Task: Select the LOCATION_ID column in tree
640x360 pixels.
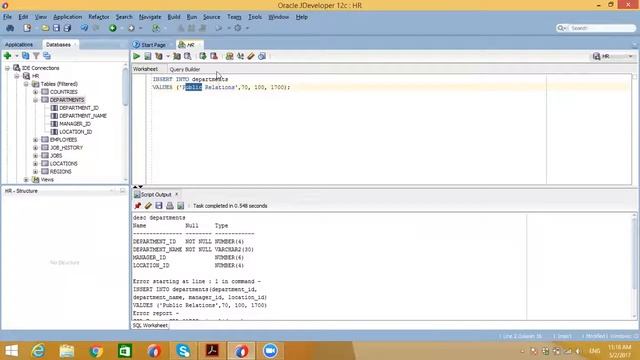Action: pos(76,132)
